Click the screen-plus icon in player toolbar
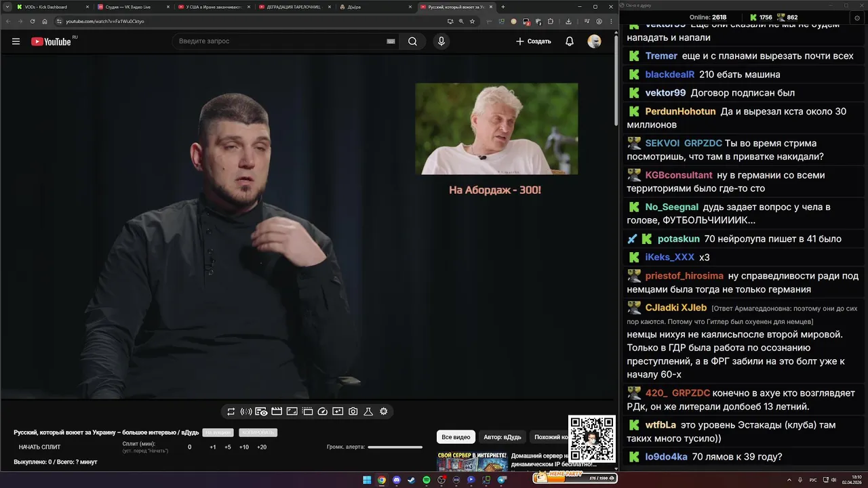The image size is (868, 488). 338,411
